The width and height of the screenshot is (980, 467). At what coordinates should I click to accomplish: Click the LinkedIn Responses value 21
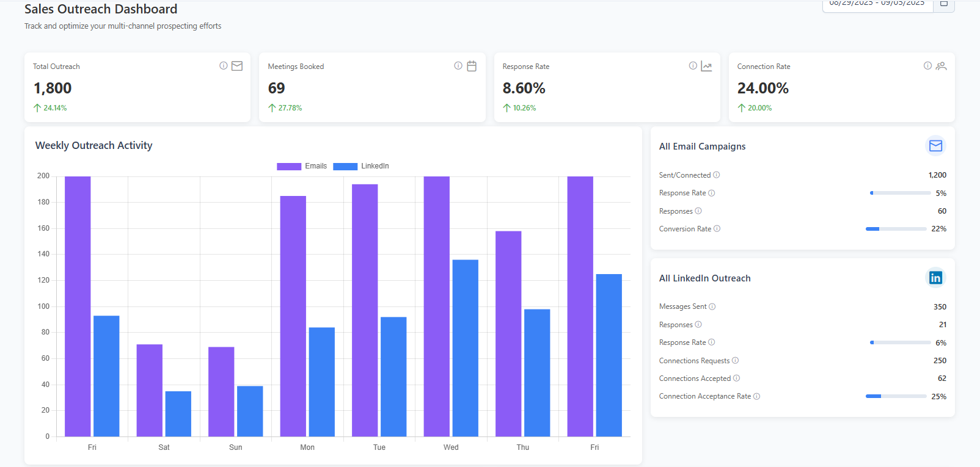[x=943, y=325]
